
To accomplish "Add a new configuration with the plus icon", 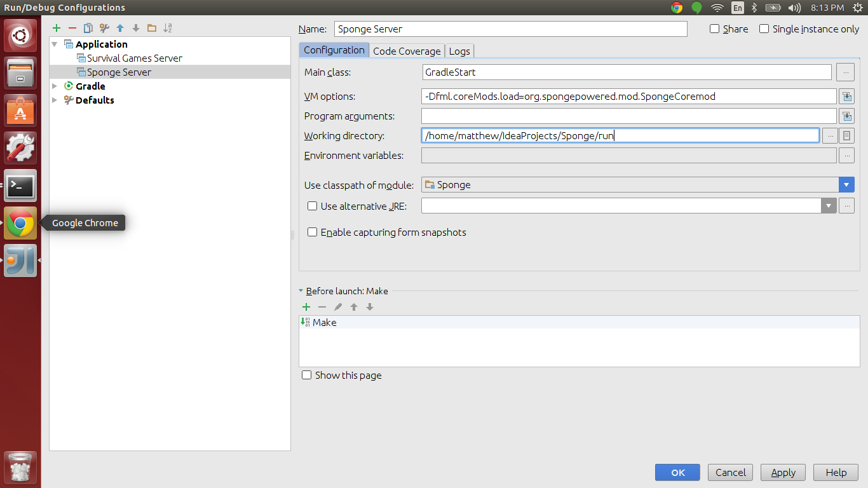I will pyautogui.click(x=57, y=28).
